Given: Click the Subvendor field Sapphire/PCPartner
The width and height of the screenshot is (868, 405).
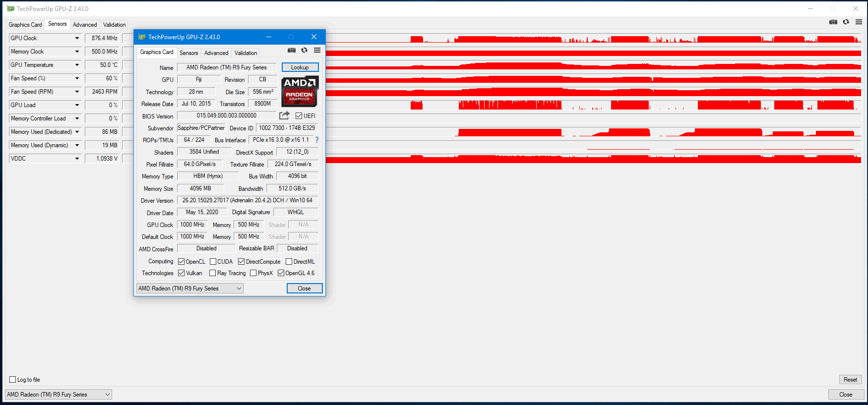Looking at the screenshot, I should [x=201, y=128].
